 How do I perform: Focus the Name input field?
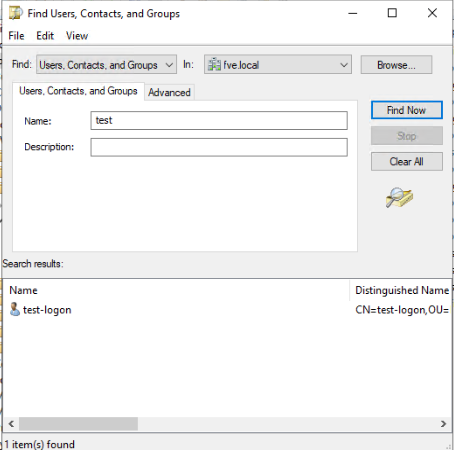[219, 120]
